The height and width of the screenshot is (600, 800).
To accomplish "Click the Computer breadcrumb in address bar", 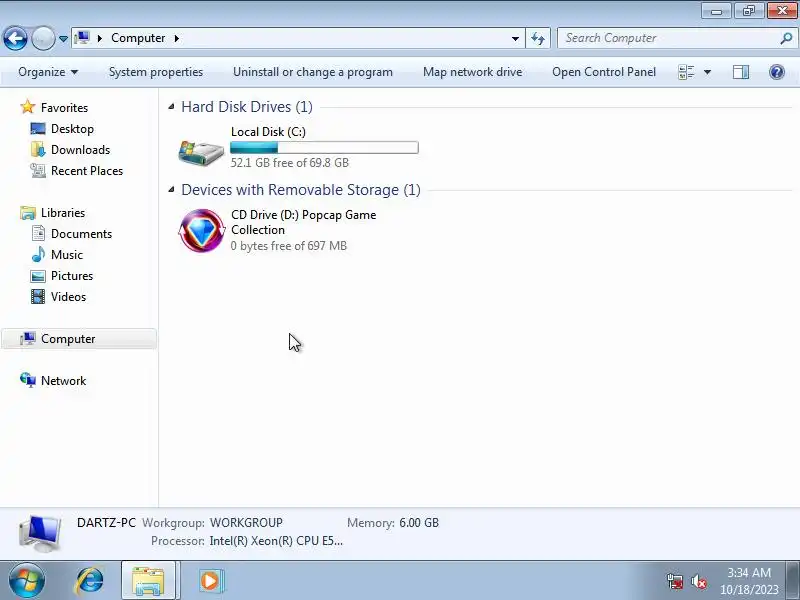I will click(138, 38).
